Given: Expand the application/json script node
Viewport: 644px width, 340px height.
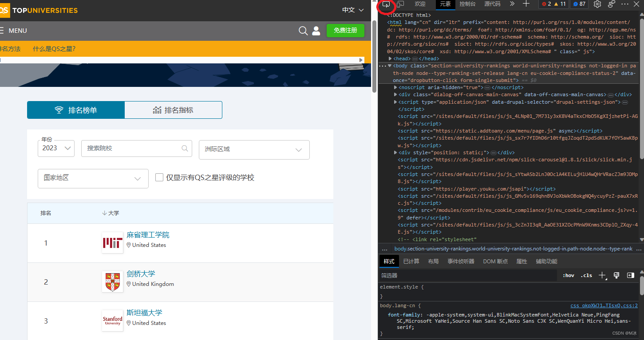Looking at the screenshot, I should coord(395,102).
